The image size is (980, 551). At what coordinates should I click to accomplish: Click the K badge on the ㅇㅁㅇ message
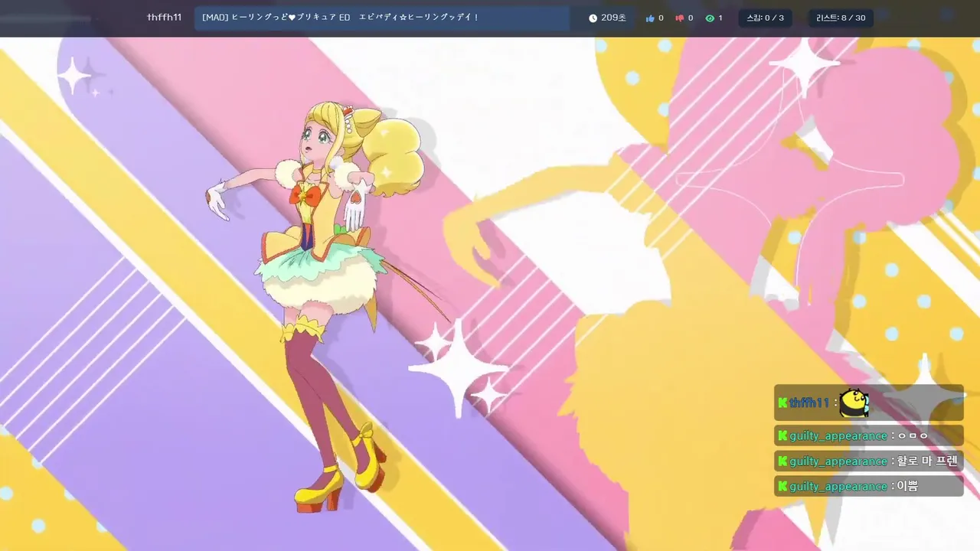pyautogui.click(x=782, y=435)
